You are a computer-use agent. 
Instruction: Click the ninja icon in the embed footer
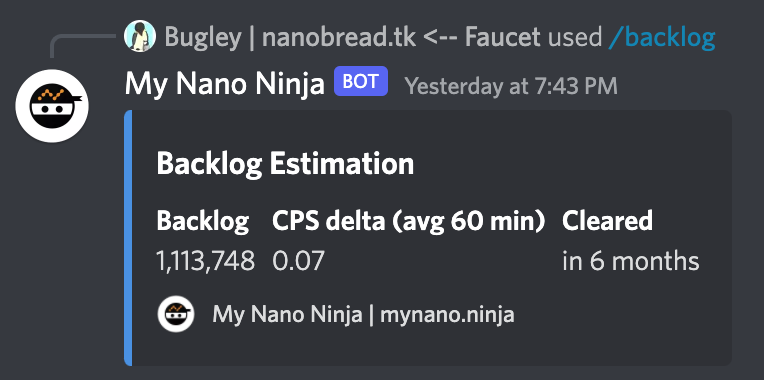(x=176, y=314)
